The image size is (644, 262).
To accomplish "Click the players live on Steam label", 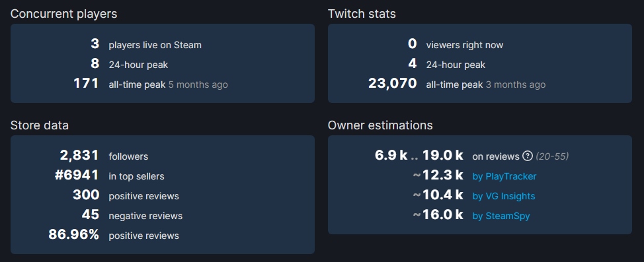I will (x=155, y=45).
